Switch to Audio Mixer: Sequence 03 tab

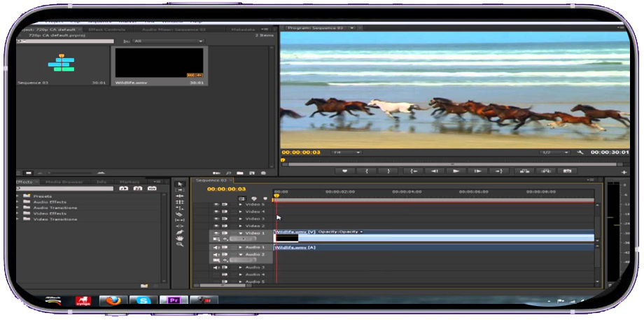(174, 29)
